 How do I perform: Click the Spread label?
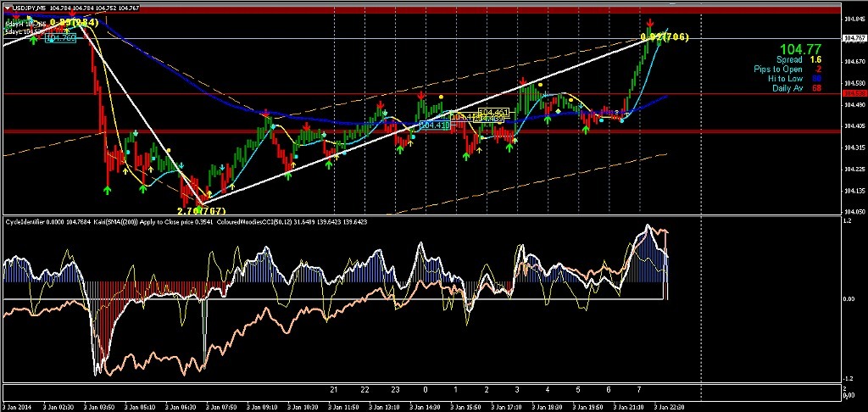tap(789, 59)
